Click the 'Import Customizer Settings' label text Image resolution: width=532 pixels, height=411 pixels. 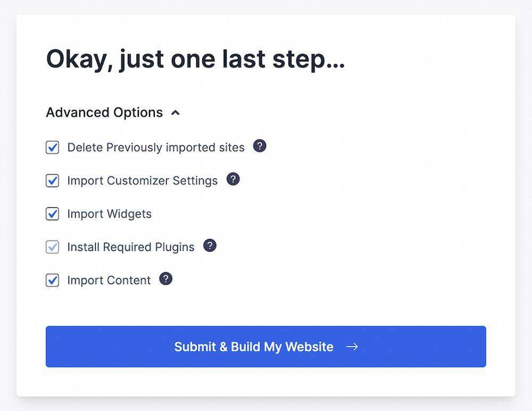click(x=142, y=180)
